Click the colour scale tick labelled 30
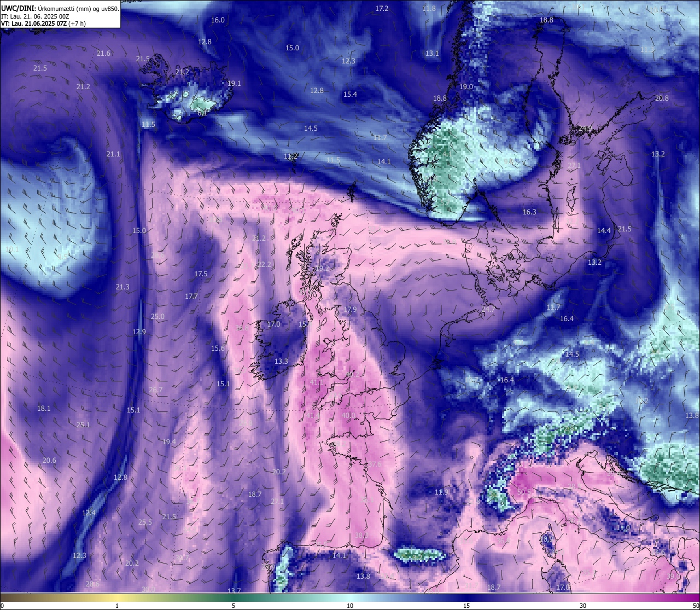The image size is (700, 610). point(583,606)
